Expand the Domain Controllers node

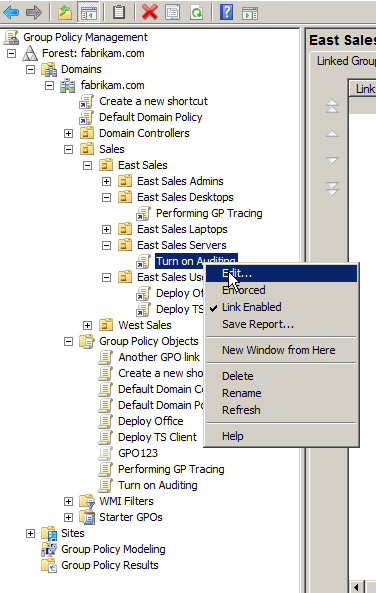pyautogui.click(x=68, y=133)
